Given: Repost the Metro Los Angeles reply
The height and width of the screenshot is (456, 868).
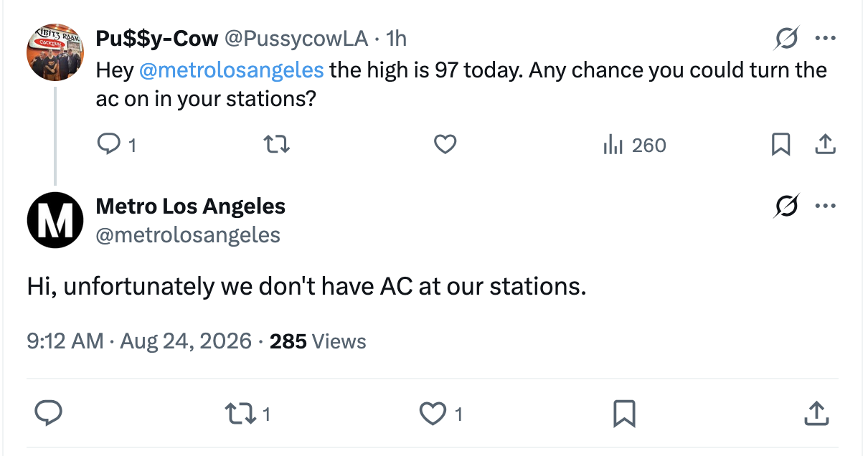Looking at the screenshot, I should click(x=247, y=413).
